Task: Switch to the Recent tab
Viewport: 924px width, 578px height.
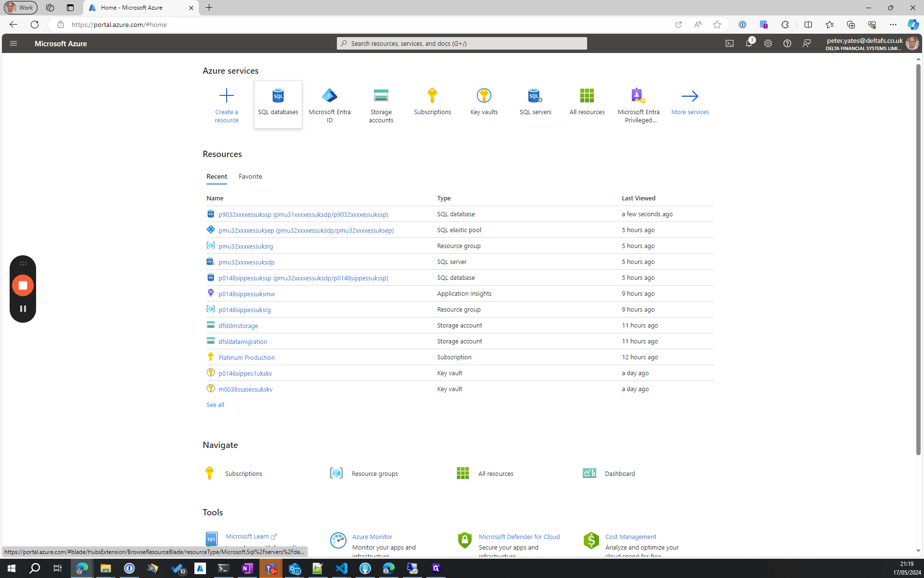Action: (217, 177)
